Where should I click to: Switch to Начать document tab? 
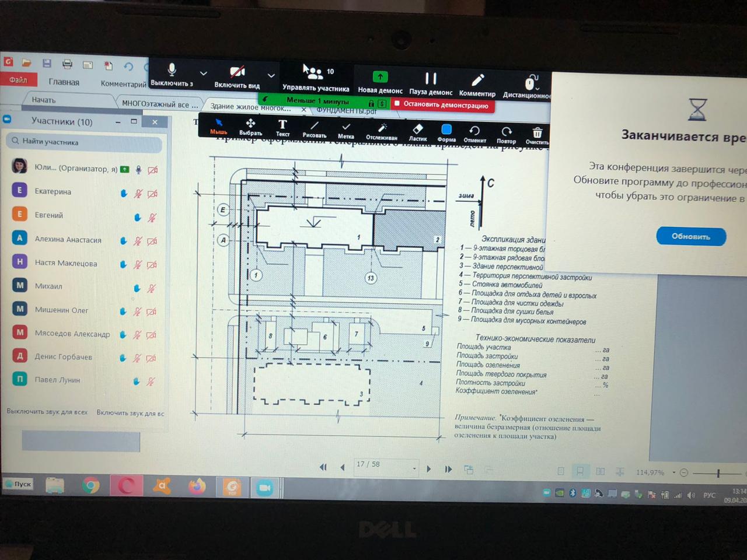tap(44, 100)
